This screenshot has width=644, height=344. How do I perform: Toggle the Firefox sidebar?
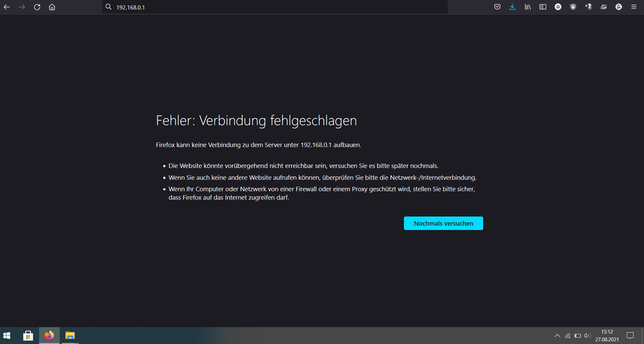coord(543,7)
